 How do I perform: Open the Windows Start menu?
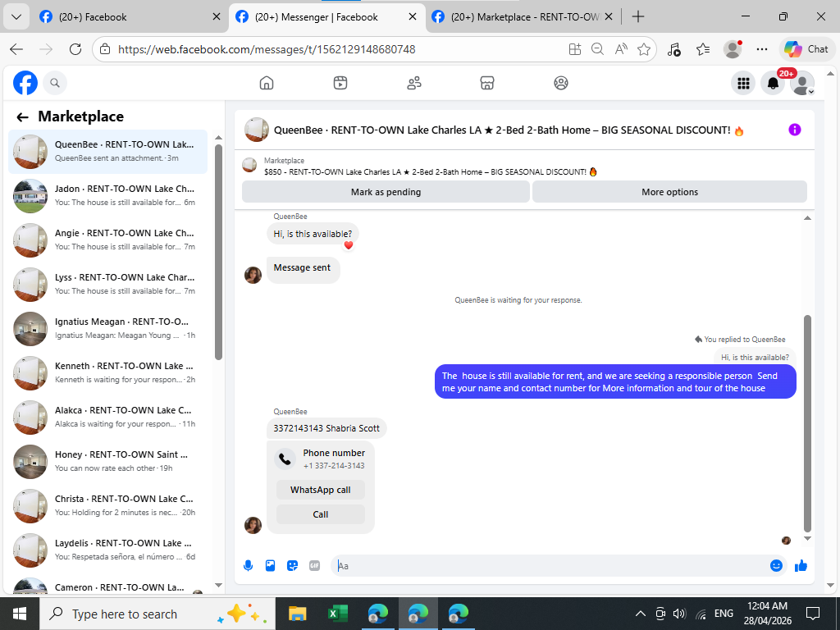coord(20,614)
